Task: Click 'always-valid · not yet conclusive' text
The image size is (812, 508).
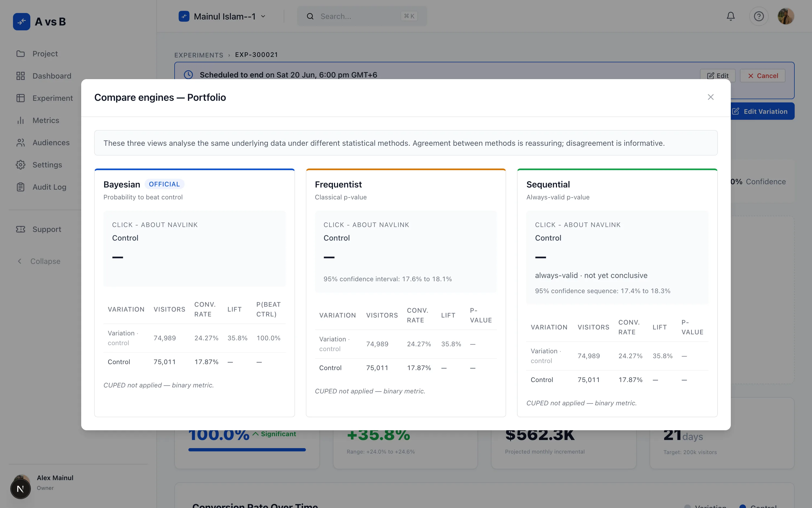Action: pos(591,276)
